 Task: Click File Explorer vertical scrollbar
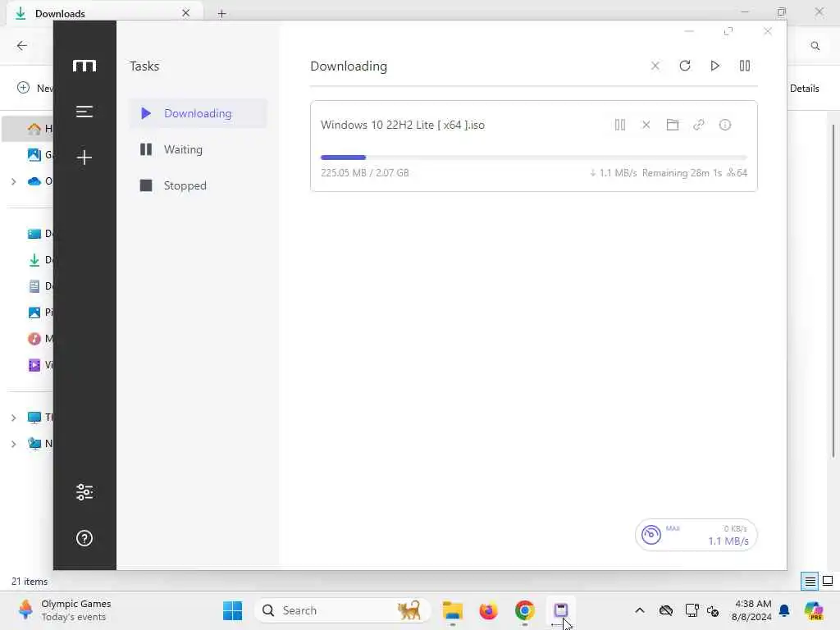point(833,290)
